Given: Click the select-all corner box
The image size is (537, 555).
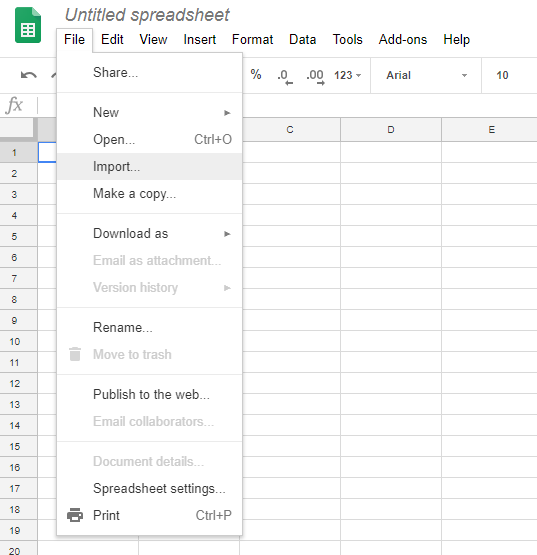Looking at the screenshot, I should [18, 130].
